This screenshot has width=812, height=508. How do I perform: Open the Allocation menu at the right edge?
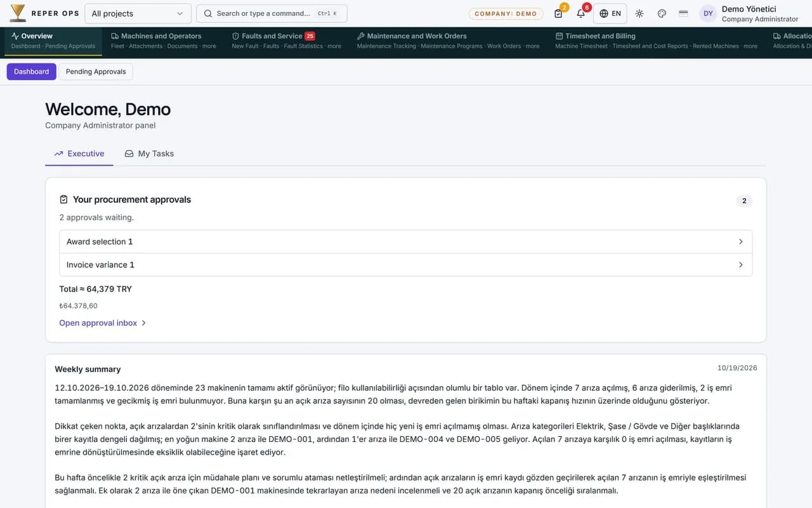[x=792, y=41]
